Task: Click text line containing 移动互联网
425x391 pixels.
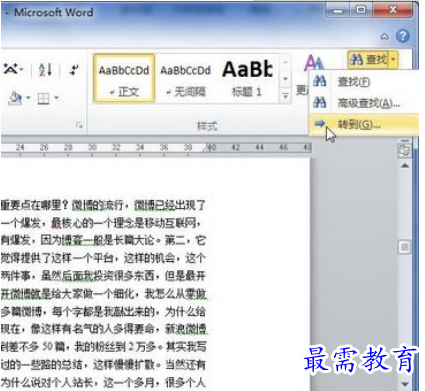Action: [x=101, y=223]
